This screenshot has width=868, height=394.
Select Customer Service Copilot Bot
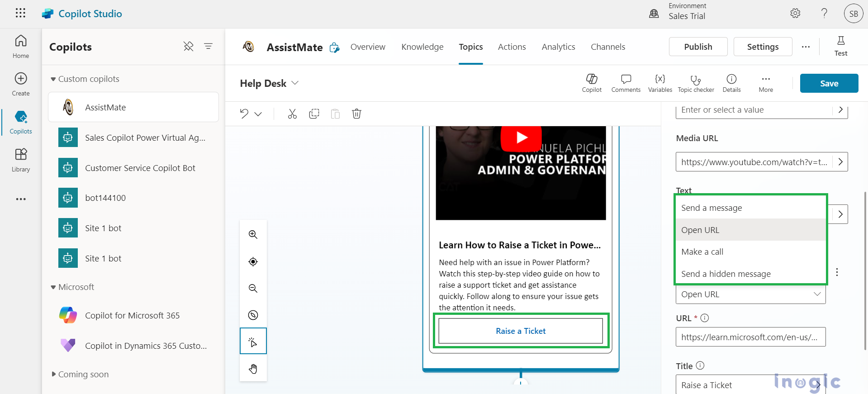140,168
